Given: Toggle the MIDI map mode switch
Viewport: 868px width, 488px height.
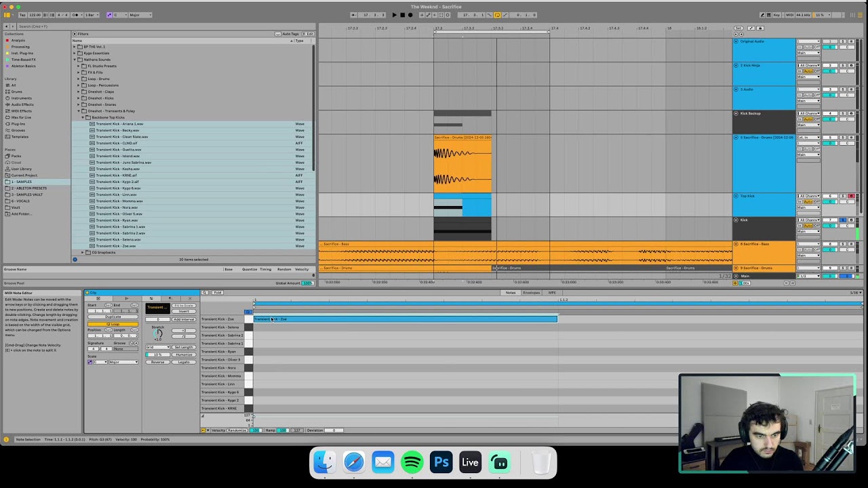Looking at the screenshot, I should 789,15.
